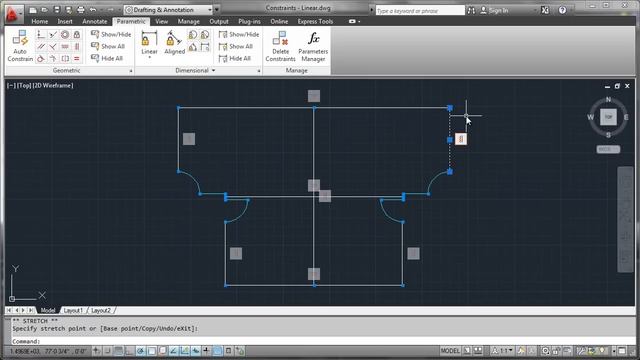Click geometric Show All button
This screenshot has width=640, height=360.
point(108,46)
